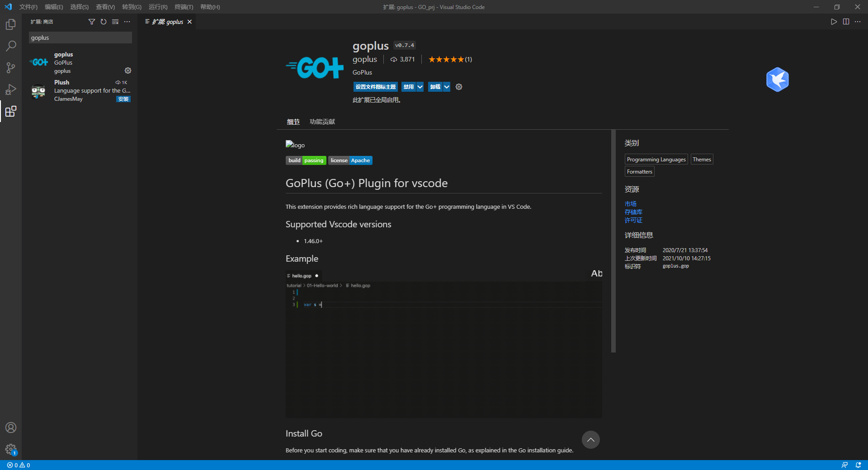Open errors and warnings in status bar
The width and height of the screenshot is (868, 470).
[x=19, y=465]
